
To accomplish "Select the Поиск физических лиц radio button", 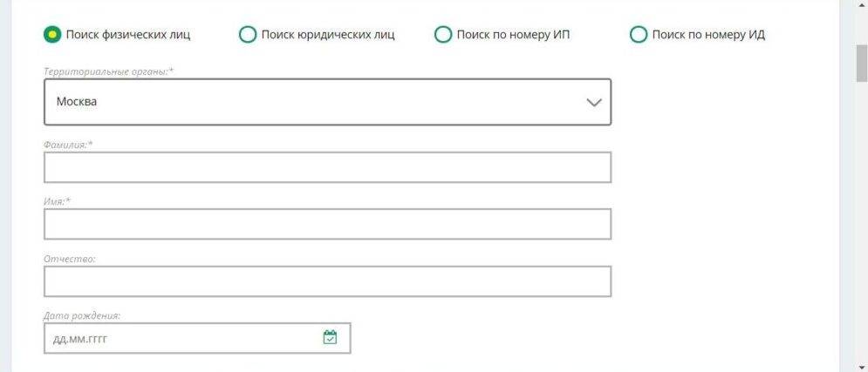I will (52, 34).
